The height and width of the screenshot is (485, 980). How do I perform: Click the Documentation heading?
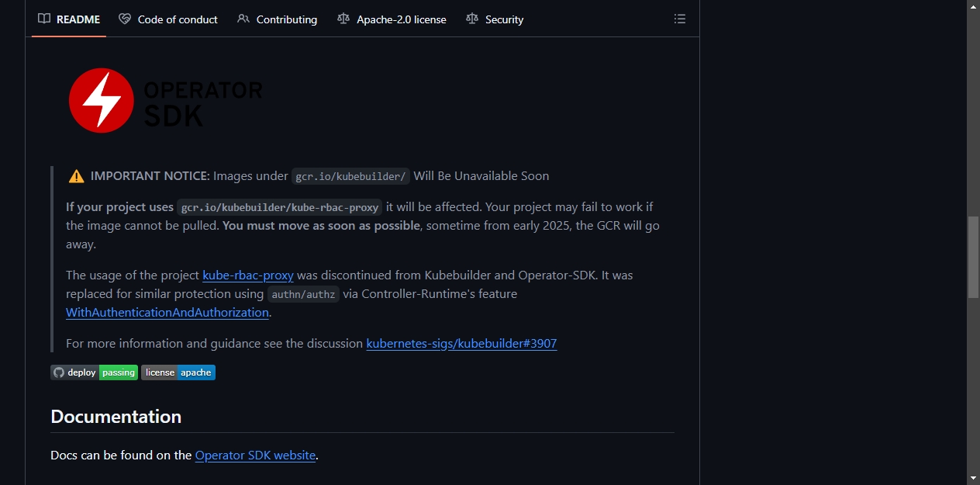pos(116,416)
